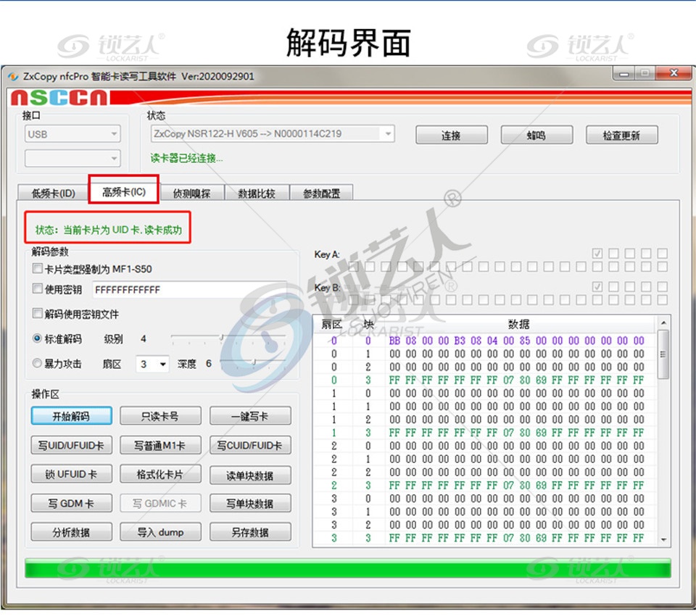
Task: Click the data table scroll-up arrow
Action: click(663, 322)
